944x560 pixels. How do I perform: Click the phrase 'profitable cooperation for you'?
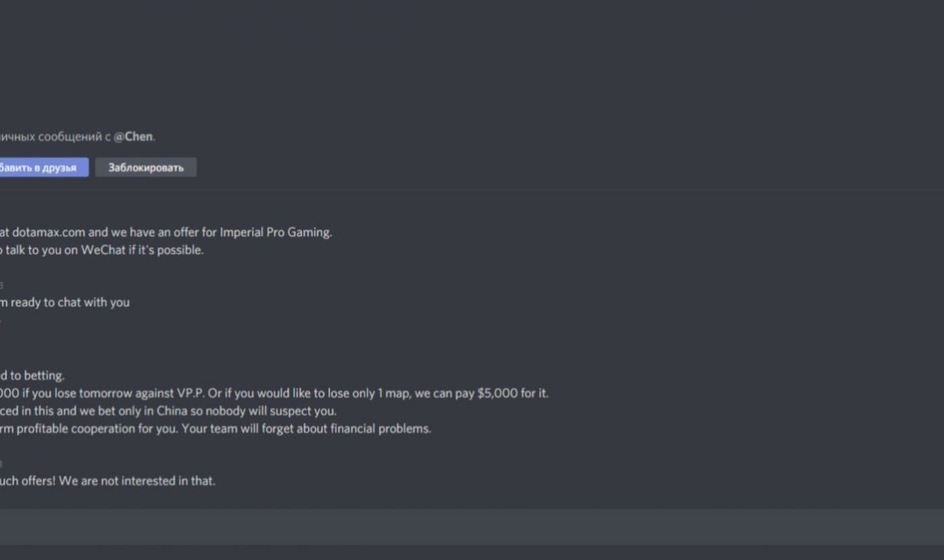click(93, 429)
